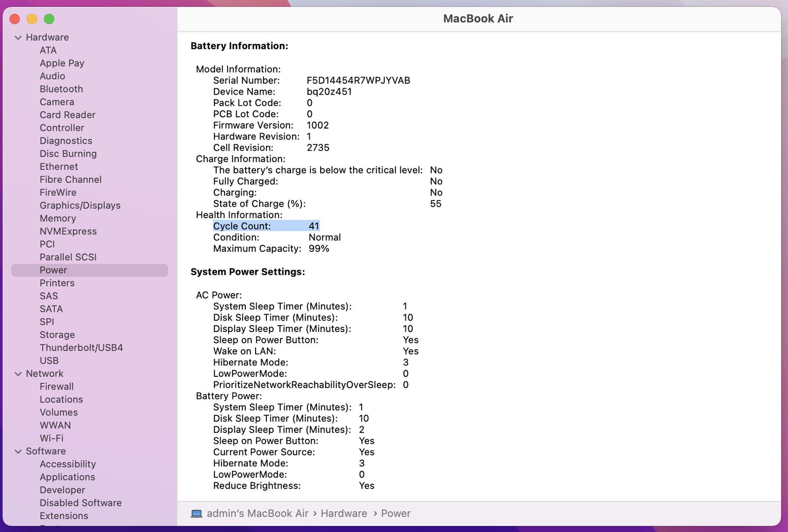Screen dimensions: 788x532
Task: Select Disc Burning entry
Action: 68,154
